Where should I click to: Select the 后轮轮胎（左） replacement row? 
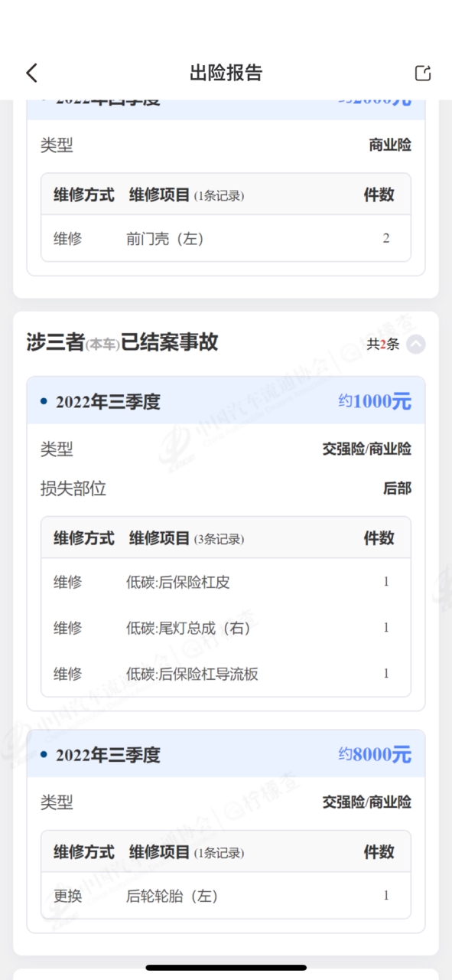tap(226, 895)
